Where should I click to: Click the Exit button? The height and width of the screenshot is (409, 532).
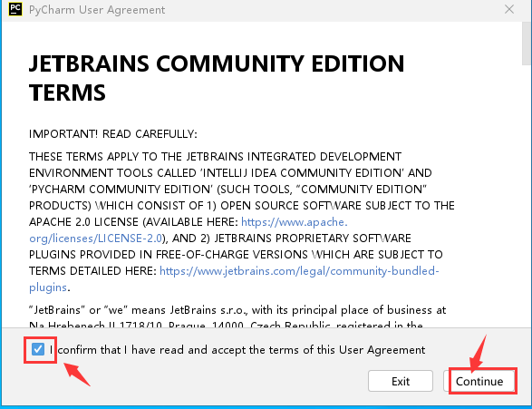point(401,381)
